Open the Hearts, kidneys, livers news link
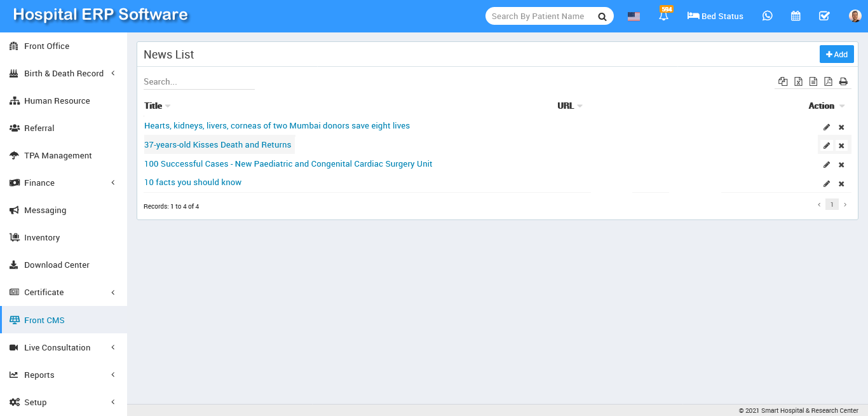 click(277, 126)
